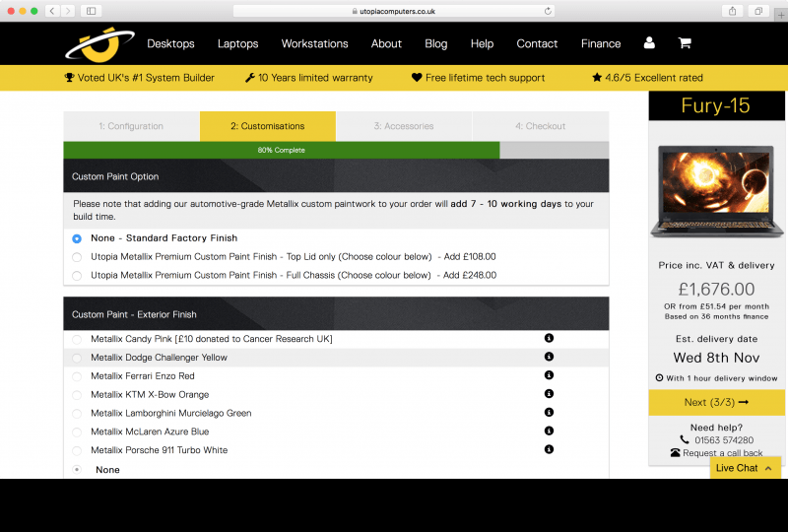This screenshot has height=532, width=788.
Task: Click the trophy icon in banner
Action: (x=69, y=78)
